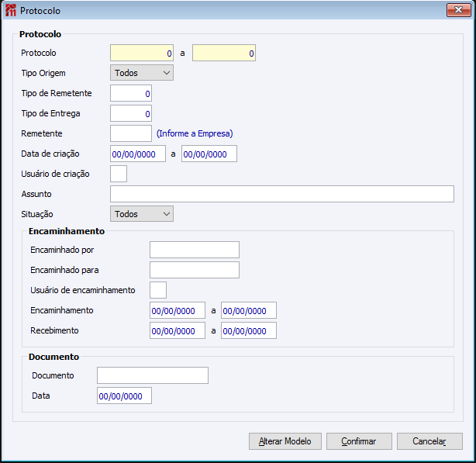Click the Data de criação start date

[x=138, y=154]
